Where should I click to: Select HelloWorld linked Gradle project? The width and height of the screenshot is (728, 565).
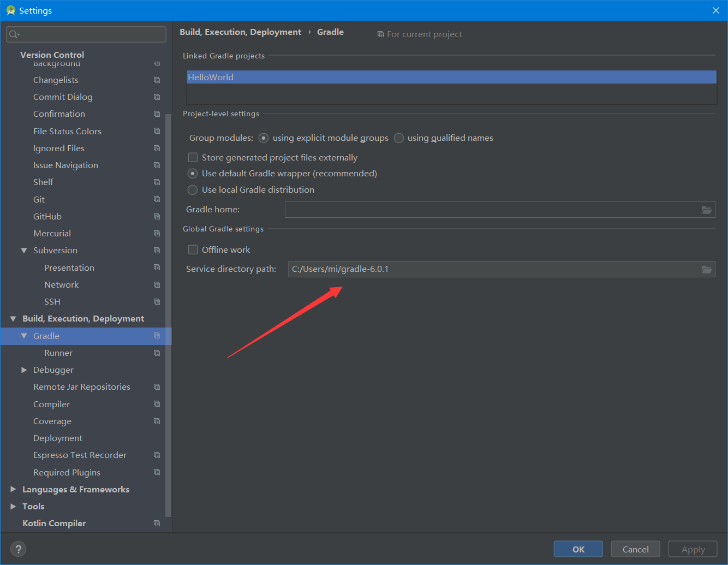coord(451,77)
